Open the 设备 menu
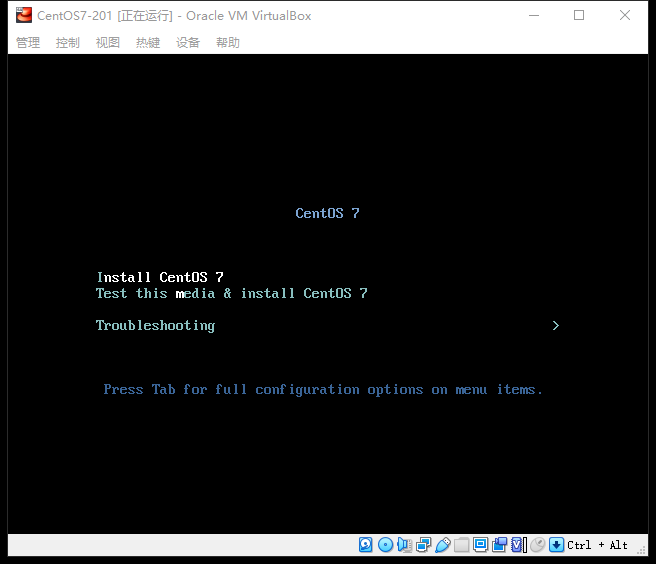The image size is (656, 564). tap(188, 42)
